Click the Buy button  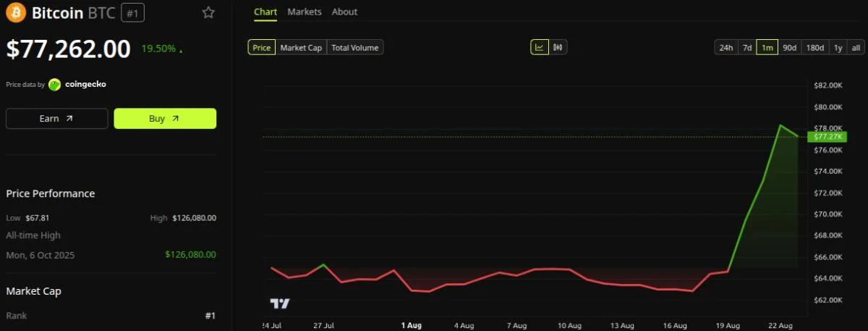pos(165,118)
